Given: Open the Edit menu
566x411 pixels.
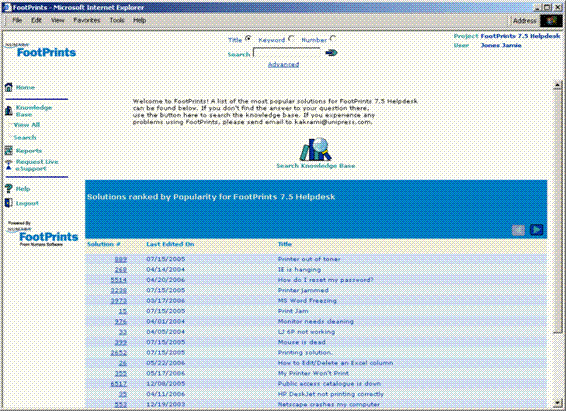Looking at the screenshot, I should [36, 20].
